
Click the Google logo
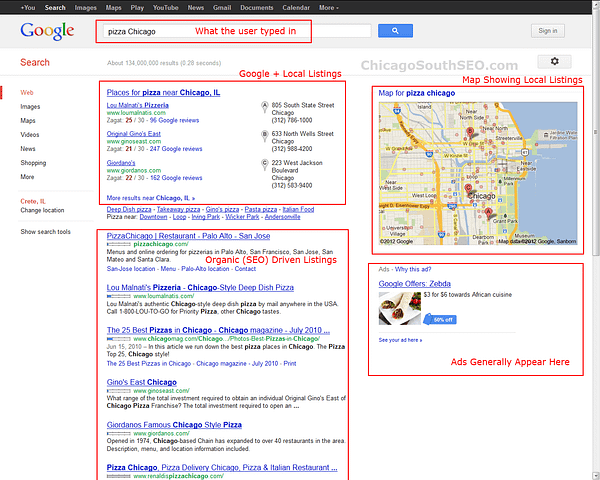pyautogui.click(x=47, y=31)
